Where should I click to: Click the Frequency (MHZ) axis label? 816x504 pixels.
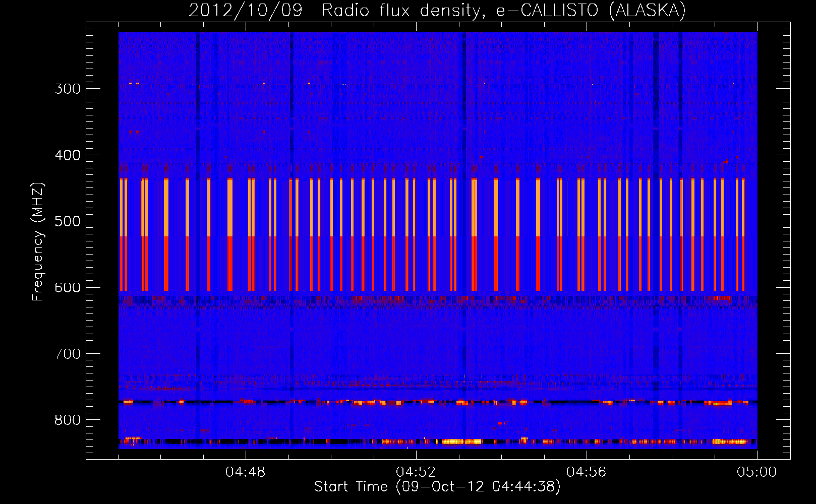pos(38,241)
